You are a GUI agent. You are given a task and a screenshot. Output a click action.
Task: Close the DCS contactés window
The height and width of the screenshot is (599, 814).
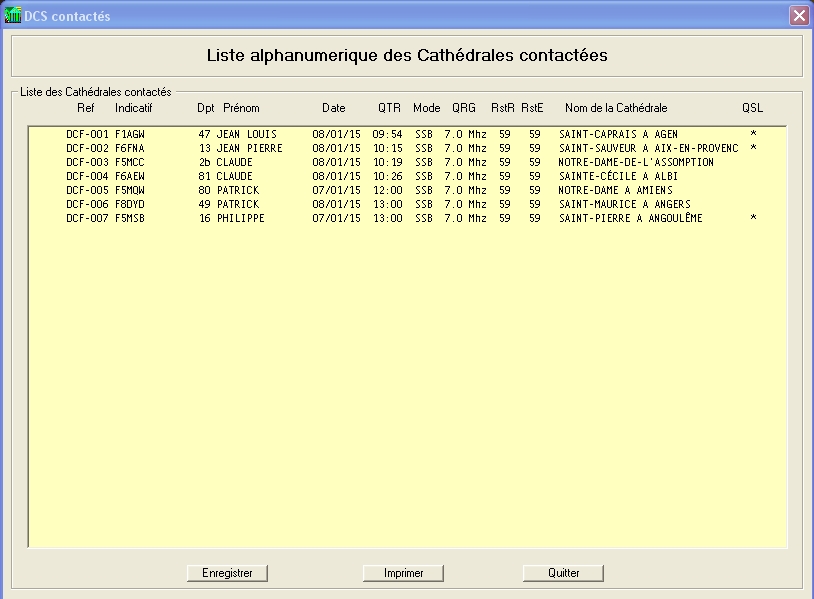coord(799,16)
